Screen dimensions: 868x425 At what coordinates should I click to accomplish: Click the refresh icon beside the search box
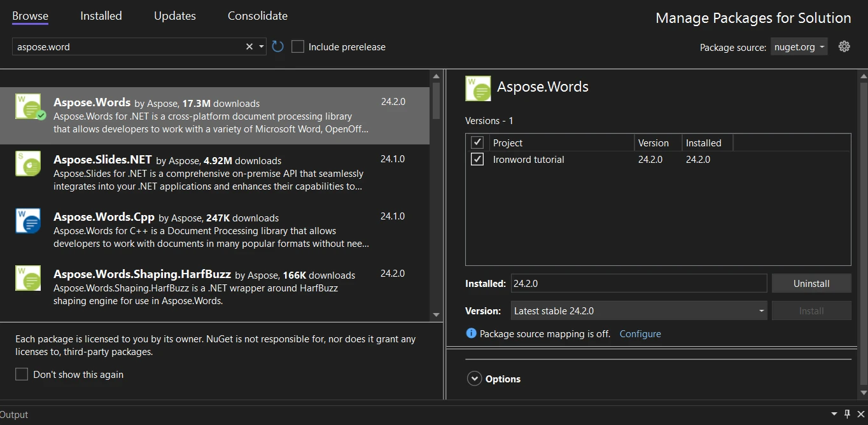(x=277, y=46)
